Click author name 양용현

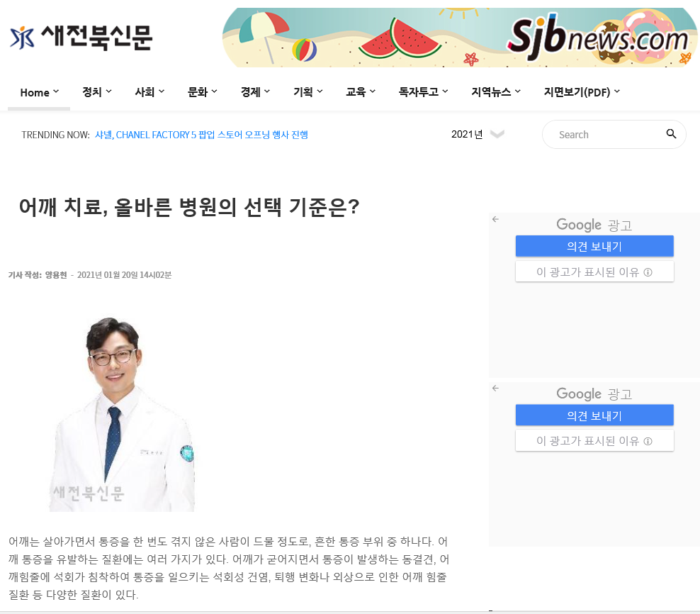[x=56, y=275]
